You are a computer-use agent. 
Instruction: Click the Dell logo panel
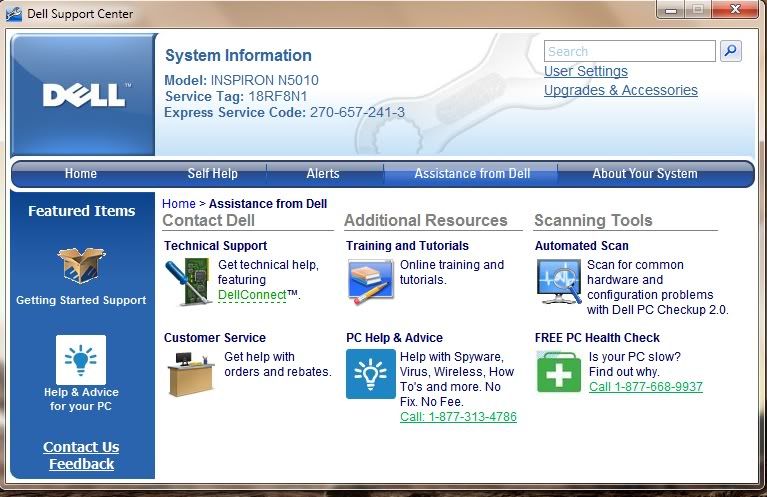83,94
